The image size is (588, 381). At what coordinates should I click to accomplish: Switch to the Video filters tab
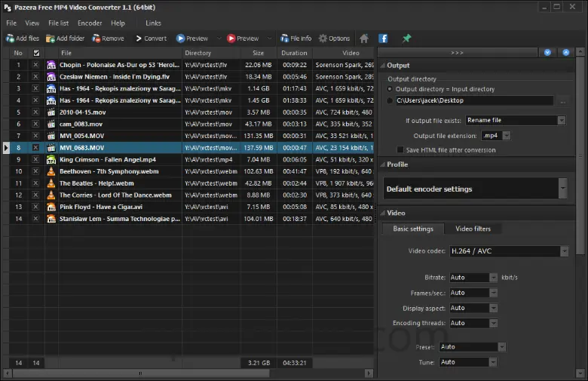(473, 229)
